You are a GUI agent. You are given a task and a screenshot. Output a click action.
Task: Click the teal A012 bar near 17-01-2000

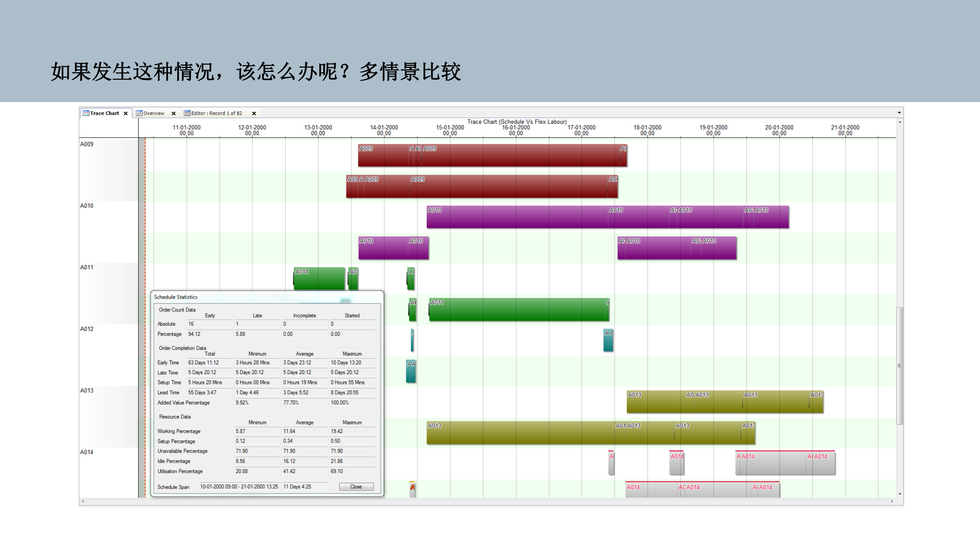[608, 340]
